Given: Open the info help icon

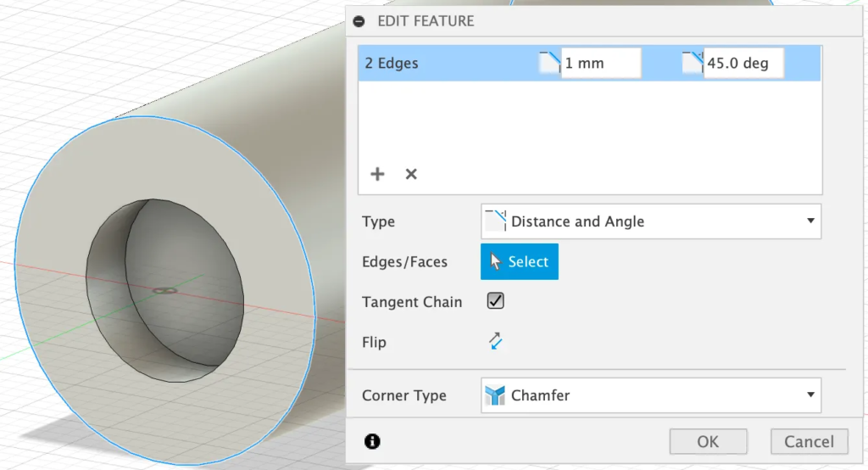Looking at the screenshot, I should point(372,441).
